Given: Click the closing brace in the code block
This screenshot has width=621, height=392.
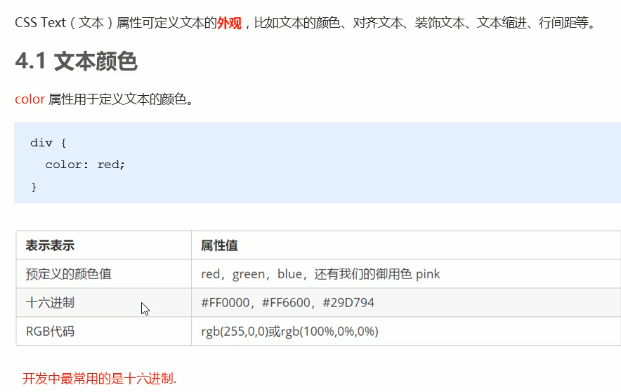Looking at the screenshot, I should point(34,186).
